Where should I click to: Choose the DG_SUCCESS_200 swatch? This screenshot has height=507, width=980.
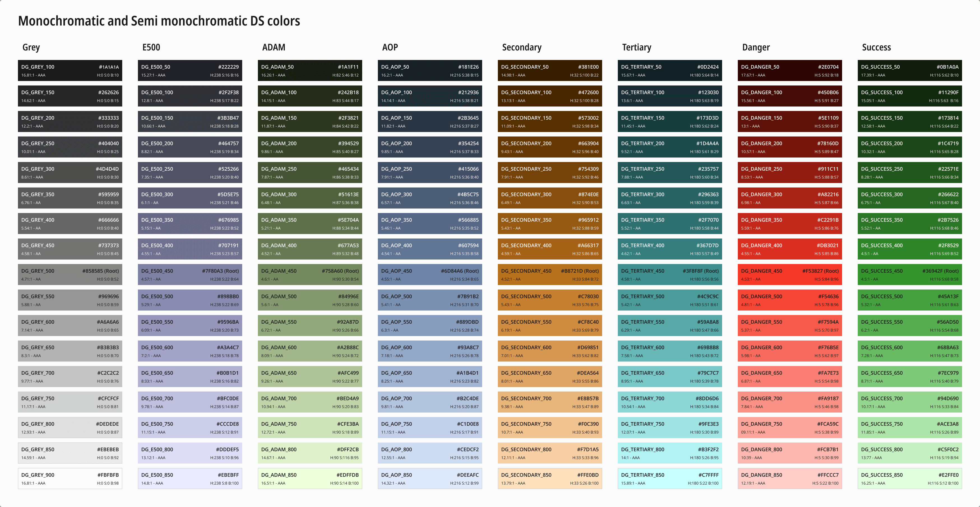[910, 147]
